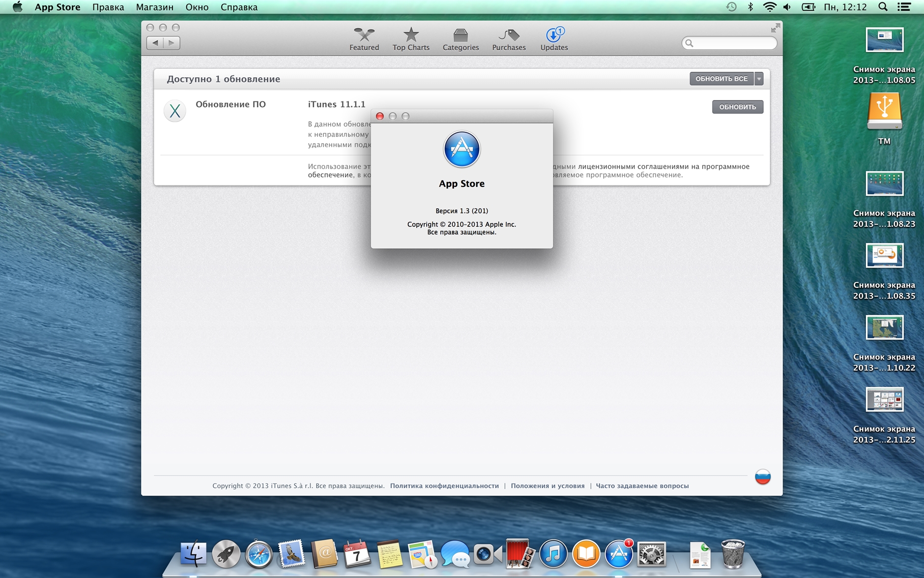This screenshot has width=924, height=578.
Task: Go back using the left arrow button
Action: point(155,43)
